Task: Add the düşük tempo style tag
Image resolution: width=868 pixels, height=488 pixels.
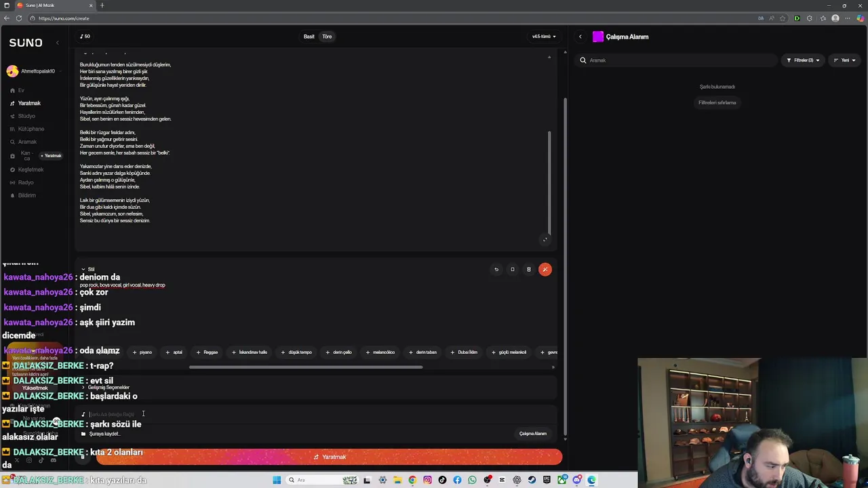Action: 296,352
